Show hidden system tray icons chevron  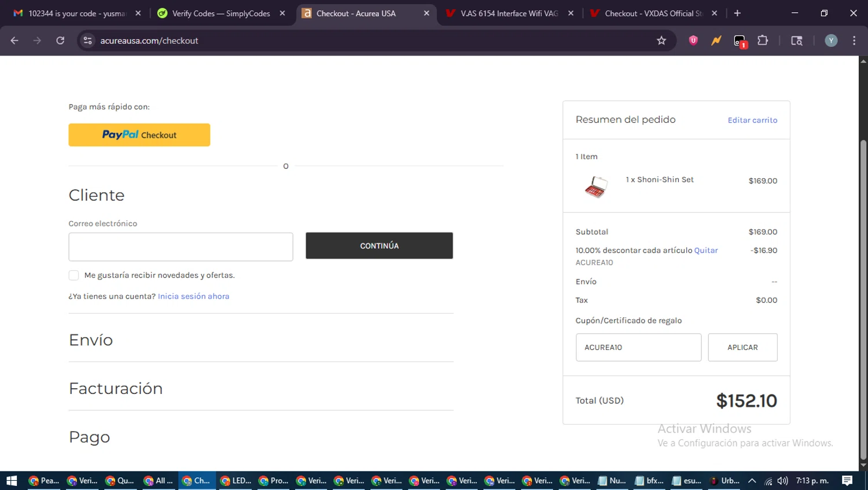(x=752, y=481)
